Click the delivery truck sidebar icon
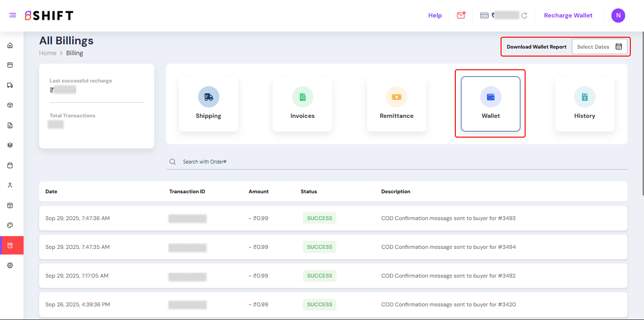 point(10,85)
